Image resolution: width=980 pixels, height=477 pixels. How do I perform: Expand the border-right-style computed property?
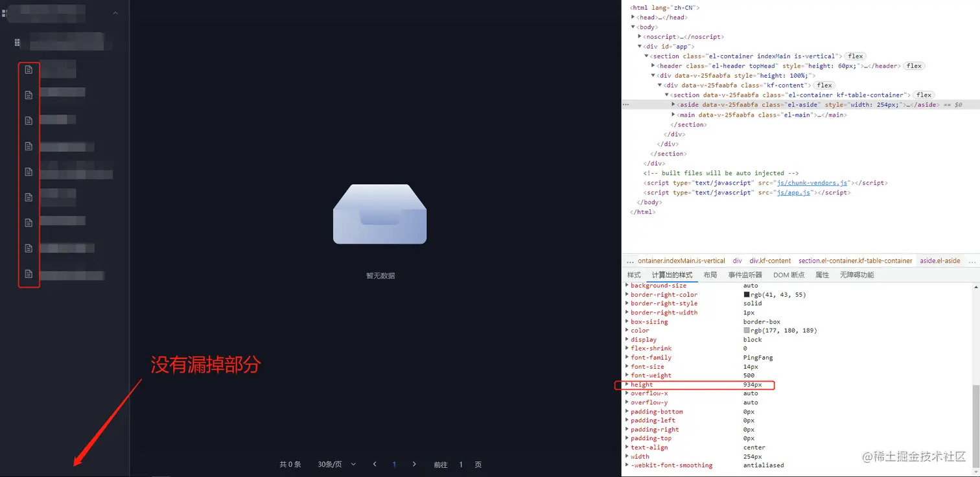coord(627,303)
